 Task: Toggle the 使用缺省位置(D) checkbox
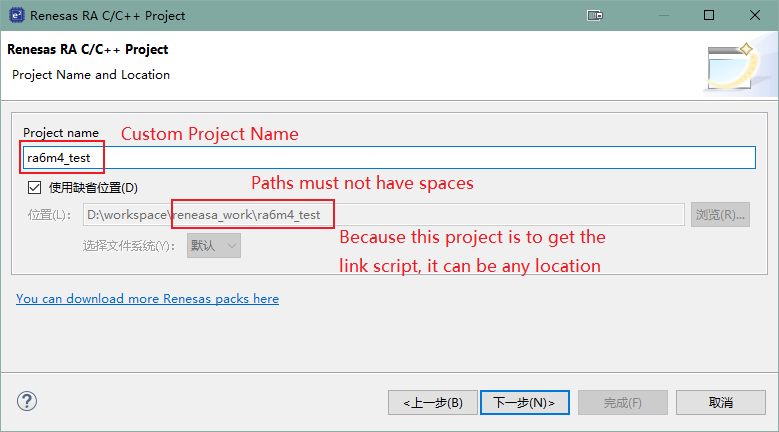[35, 187]
